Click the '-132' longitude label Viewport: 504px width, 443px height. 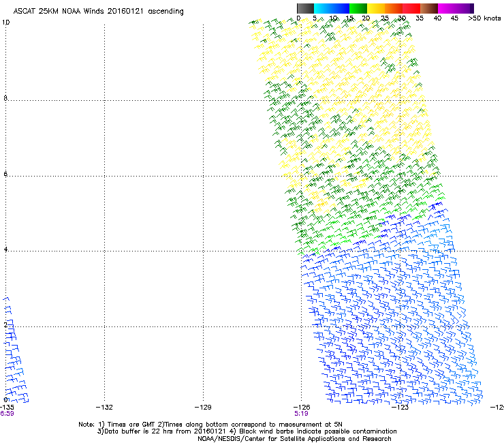[x=104, y=408]
